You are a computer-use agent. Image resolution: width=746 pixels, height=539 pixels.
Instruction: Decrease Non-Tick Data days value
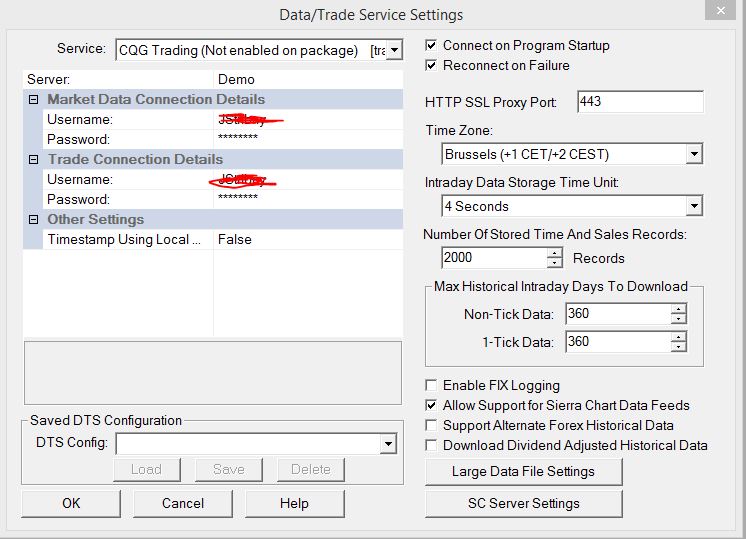point(678,319)
